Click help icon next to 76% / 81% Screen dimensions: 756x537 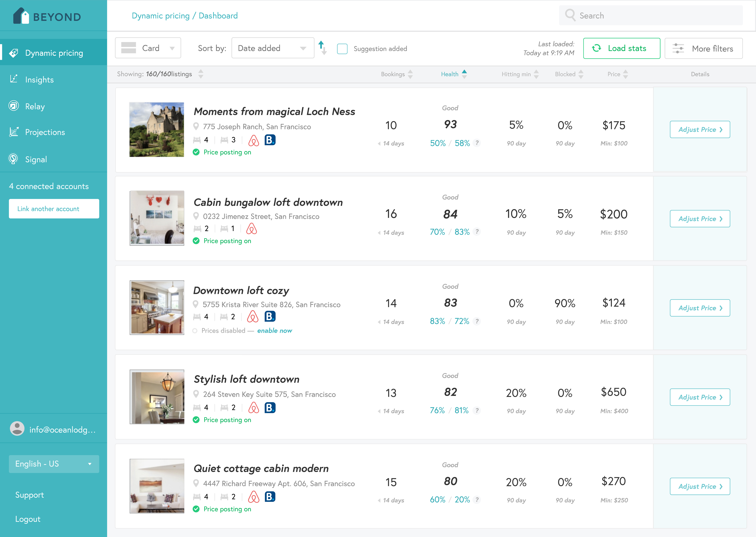click(x=477, y=410)
